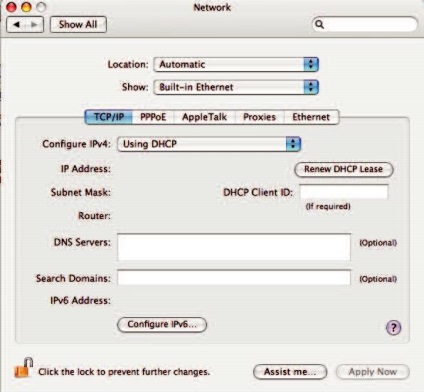Click the Assist me button
Image resolution: width=424 pixels, height=392 pixels.
pos(290,372)
